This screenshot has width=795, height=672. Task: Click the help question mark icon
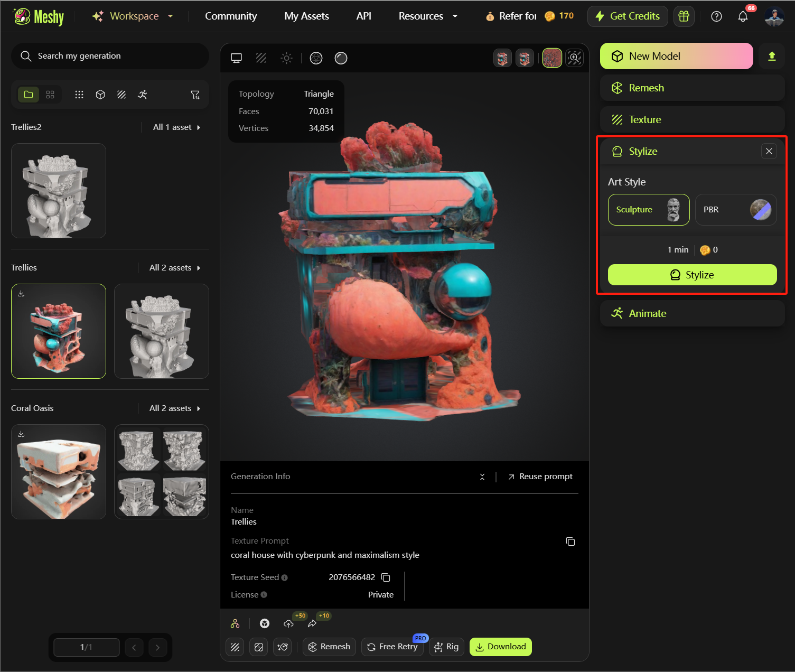pyautogui.click(x=716, y=16)
